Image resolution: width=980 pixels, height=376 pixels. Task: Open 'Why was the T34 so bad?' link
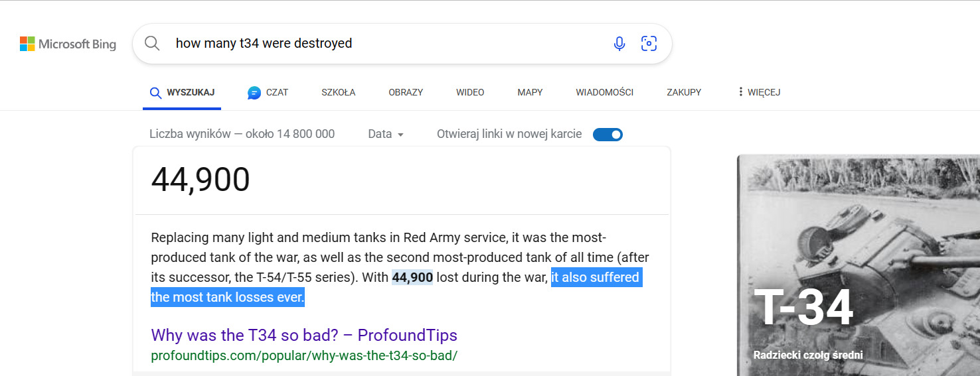point(304,335)
